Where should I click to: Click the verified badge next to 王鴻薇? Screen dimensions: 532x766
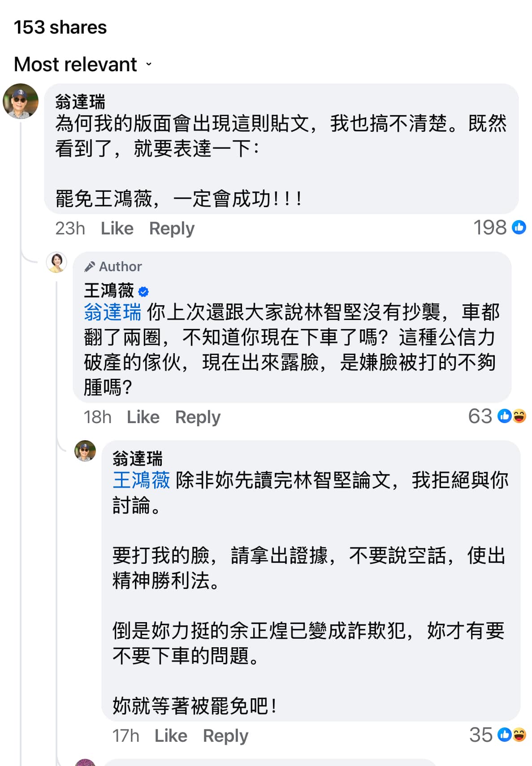click(143, 292)
